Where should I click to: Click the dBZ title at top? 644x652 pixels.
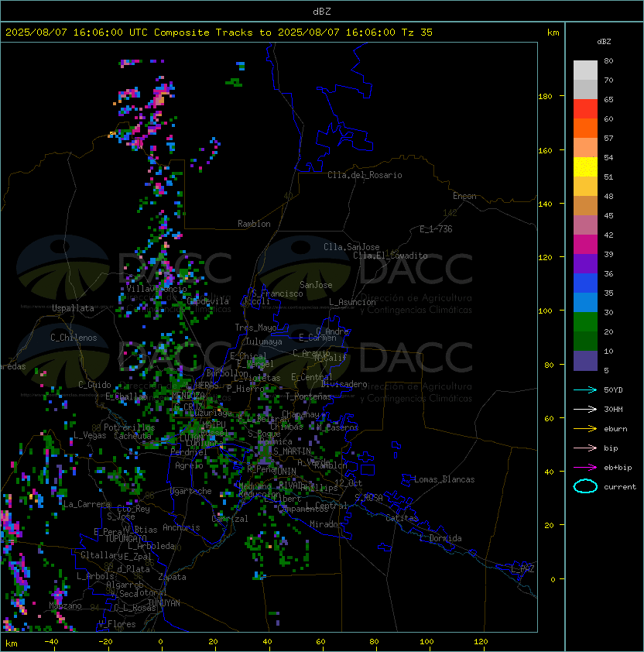tap(322, 12)
